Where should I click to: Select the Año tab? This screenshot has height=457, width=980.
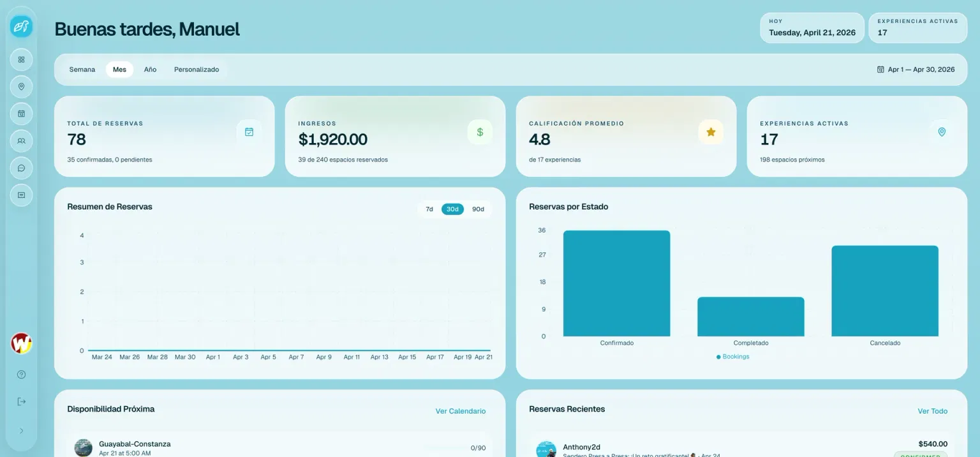150,70
